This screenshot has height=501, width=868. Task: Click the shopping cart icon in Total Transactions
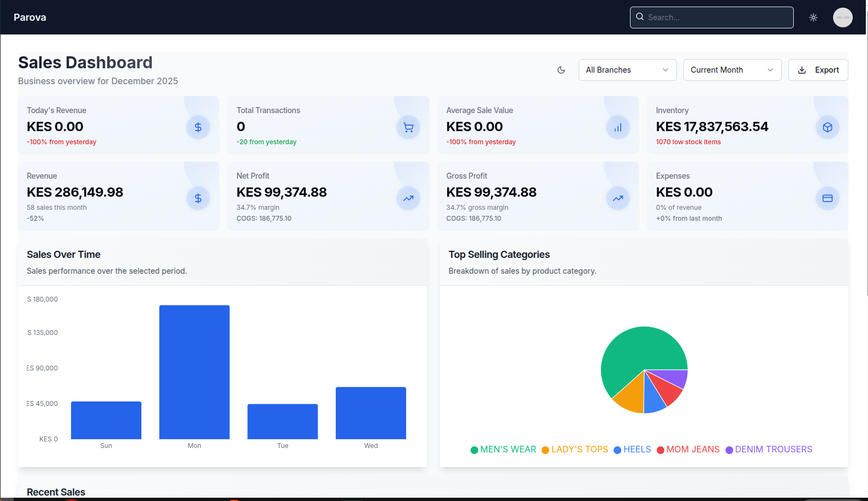[x=408, y=127]
